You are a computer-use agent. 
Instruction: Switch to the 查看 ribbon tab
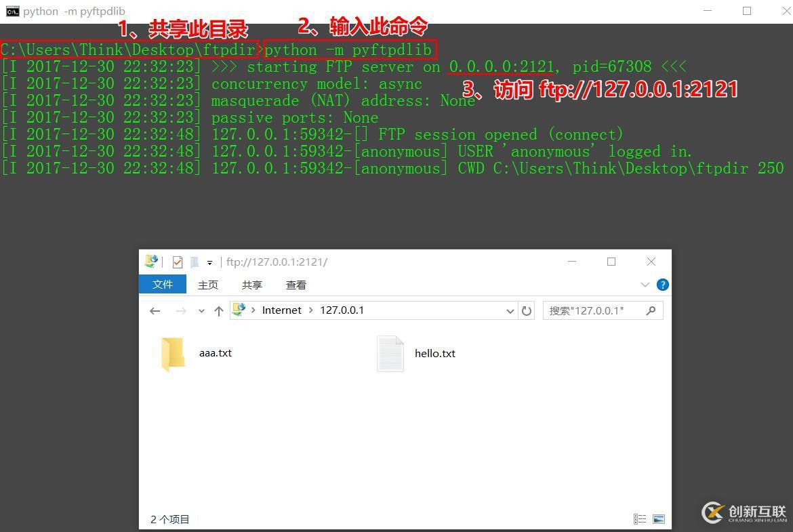296,285
